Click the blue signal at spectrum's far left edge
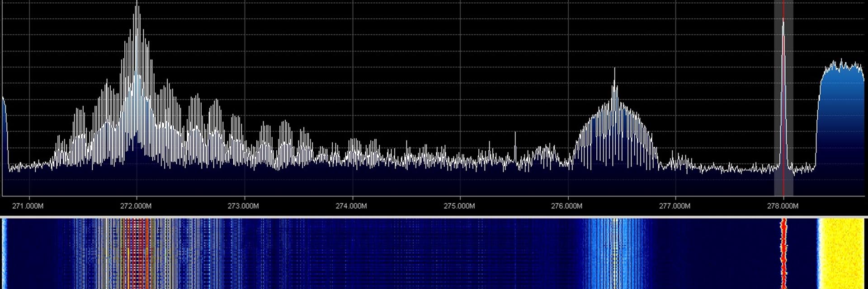The height and width of the screenshot is (289, 868). pyautogui.click(x=5, y=135)
